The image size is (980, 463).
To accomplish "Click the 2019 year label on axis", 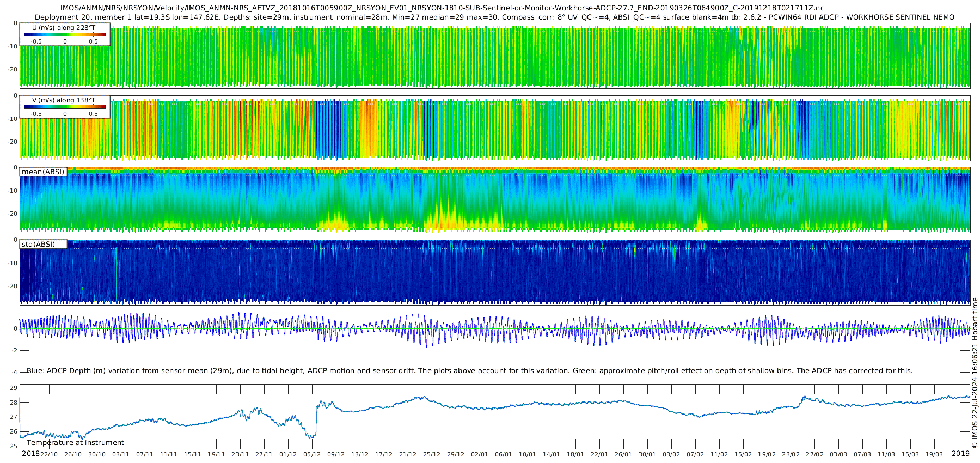I will (960, 454).
